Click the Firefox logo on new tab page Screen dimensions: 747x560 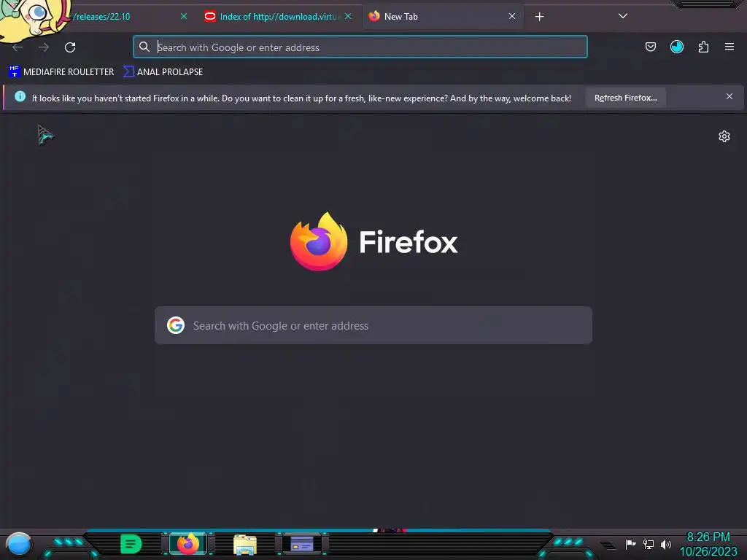(x=319, y=241)
